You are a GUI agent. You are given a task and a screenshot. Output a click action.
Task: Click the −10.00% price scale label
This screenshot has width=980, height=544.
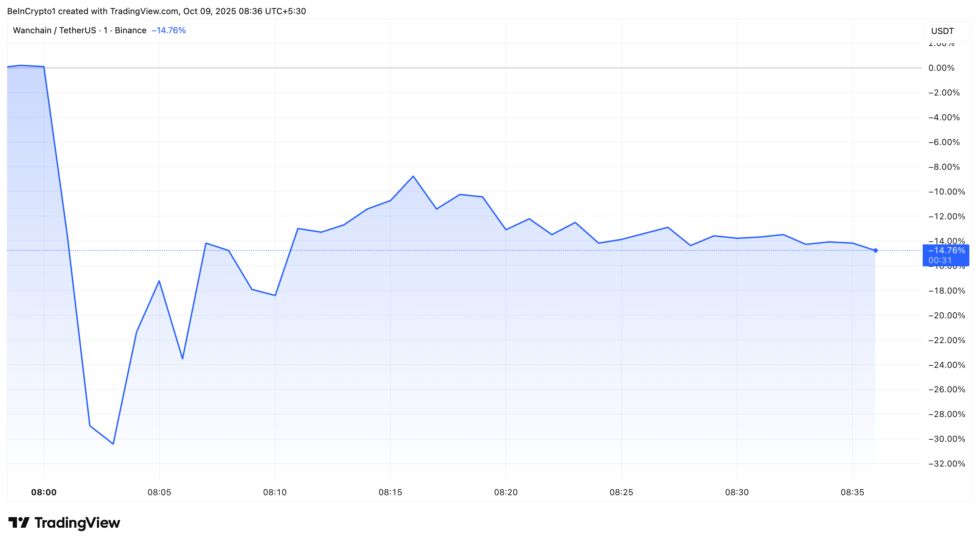tap(946, 191)
